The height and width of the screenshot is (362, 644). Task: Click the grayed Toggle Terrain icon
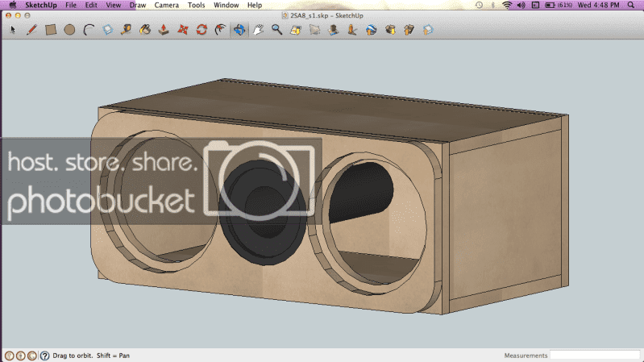tap(314, 30)
